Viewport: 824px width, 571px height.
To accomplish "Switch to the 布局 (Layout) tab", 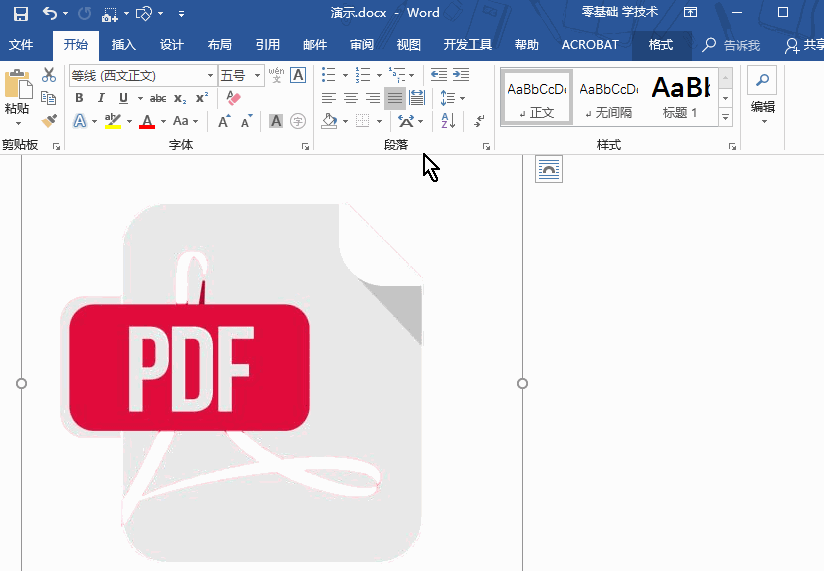I will tap(219, 45).
